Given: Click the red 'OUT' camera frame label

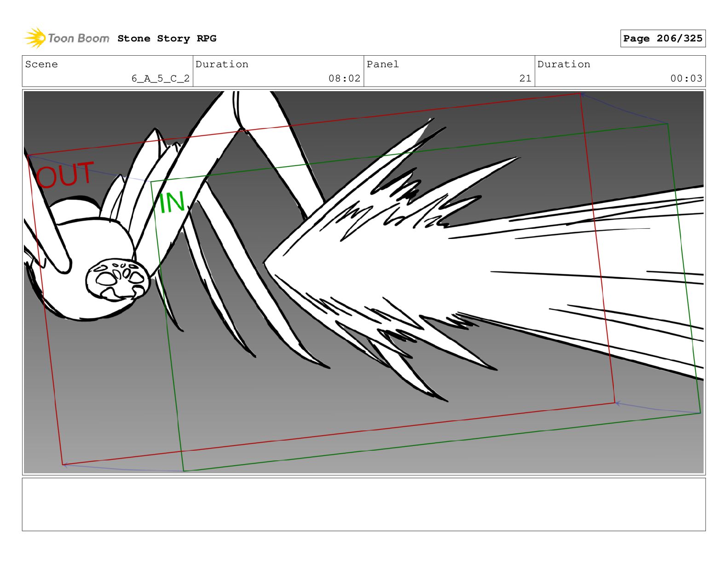Looking at the screenshot, I should coord(65,175).
